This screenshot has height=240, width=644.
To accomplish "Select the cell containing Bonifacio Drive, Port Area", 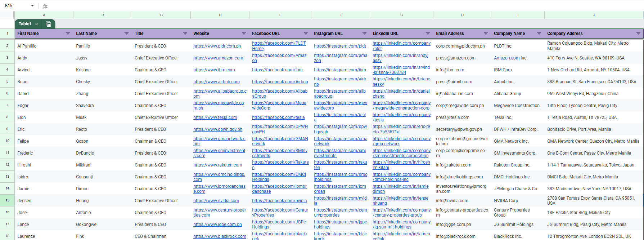I will click(594, 129).
